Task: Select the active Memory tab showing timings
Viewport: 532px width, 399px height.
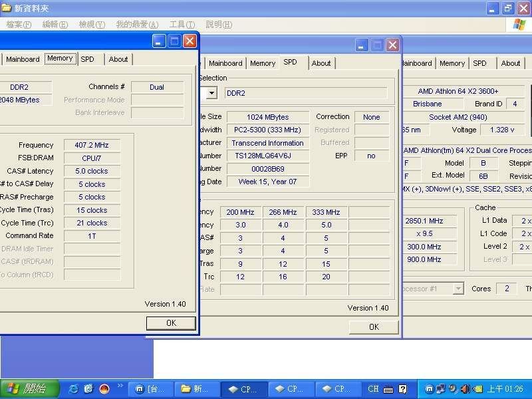Action: 60,59
